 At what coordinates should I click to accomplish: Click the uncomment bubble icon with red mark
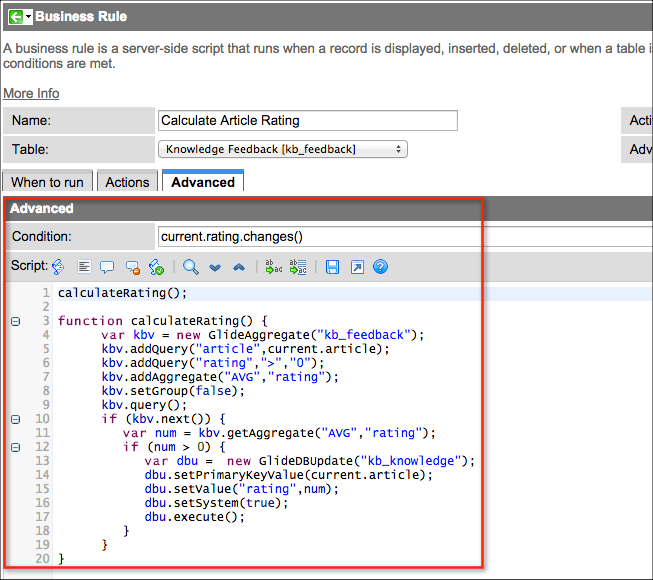click(132, 267)
